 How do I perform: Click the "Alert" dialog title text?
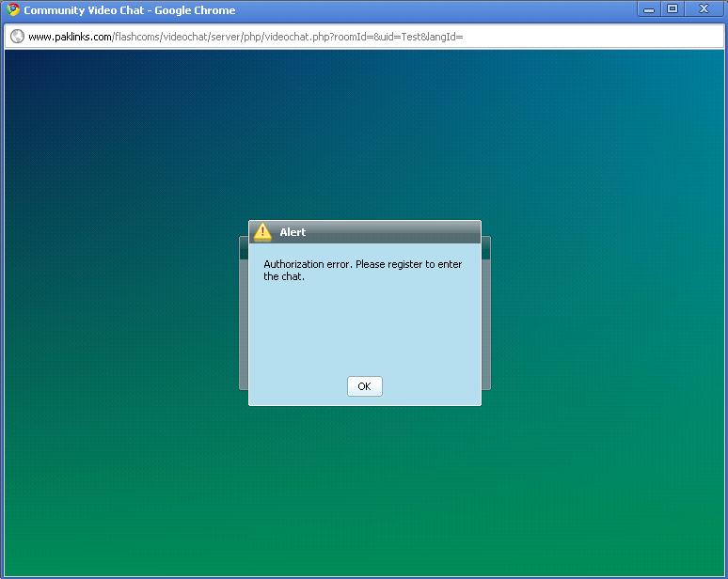293,232
